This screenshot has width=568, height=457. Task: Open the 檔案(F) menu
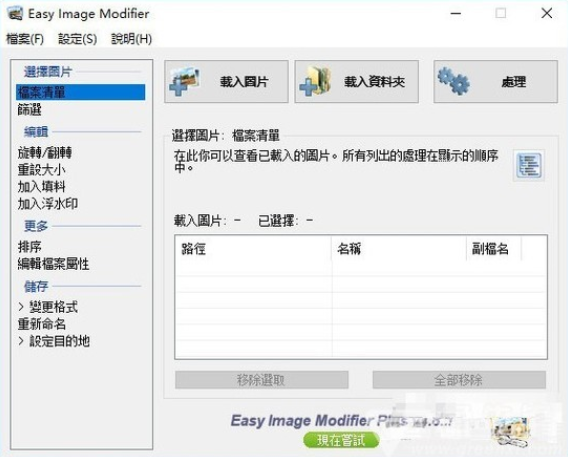25,39
